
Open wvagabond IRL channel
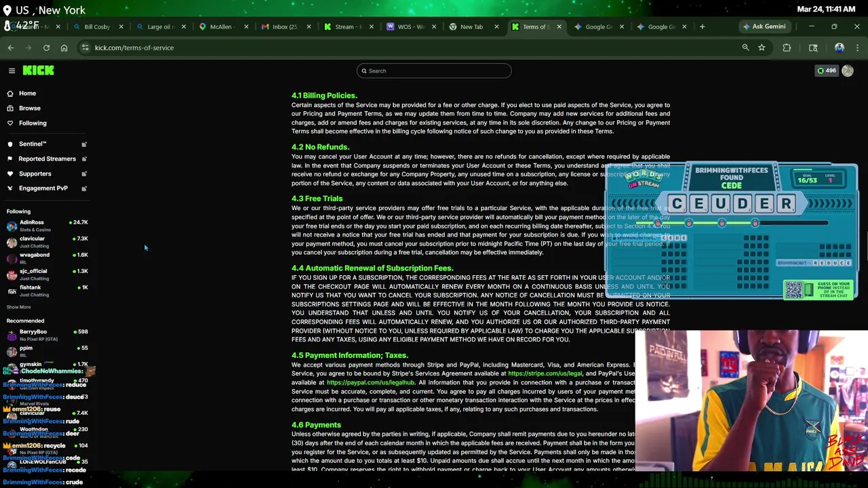tap(47, 258)
